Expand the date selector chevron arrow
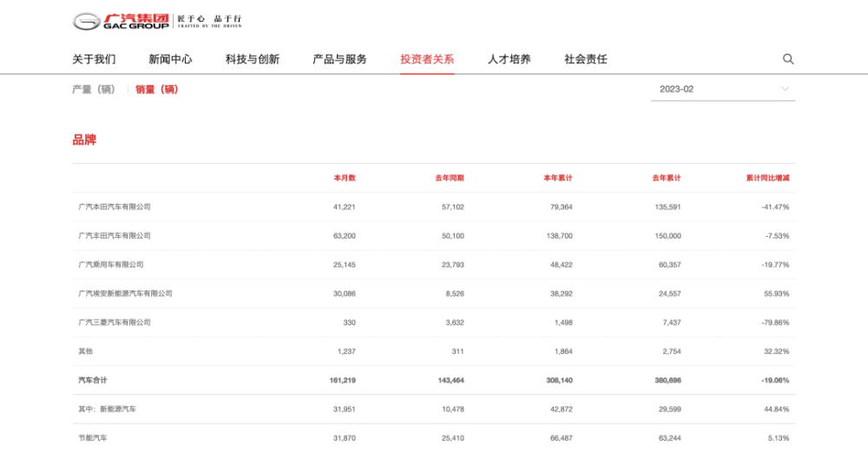This screenshot has width=868, height=452. [x=785, y=88]
